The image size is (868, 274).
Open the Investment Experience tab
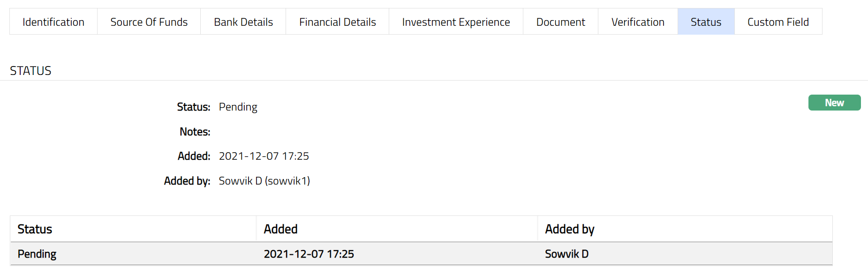click(456, 22)
